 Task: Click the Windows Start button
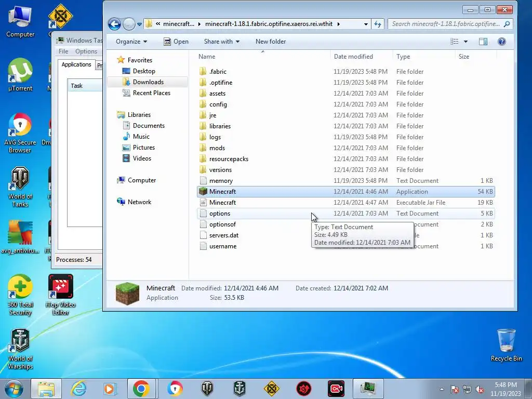[x=14, y=389]
